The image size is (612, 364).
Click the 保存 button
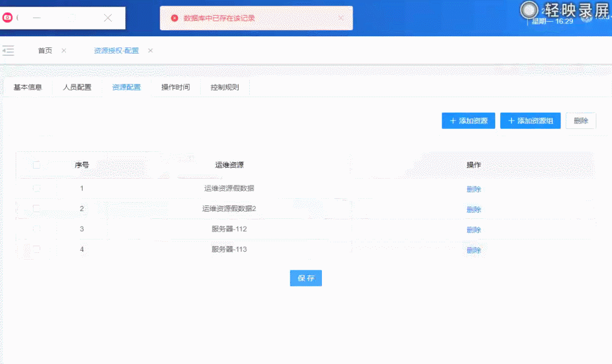tap(306, 278)
